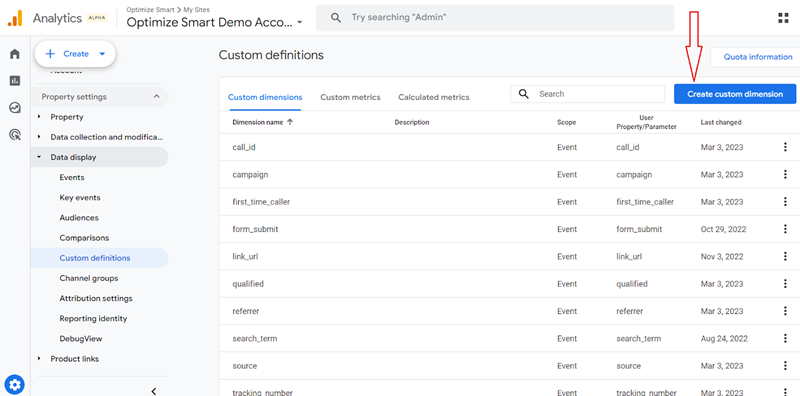Click the Quota information button
Viewport: 800px width, 396px height.
point(758,57)
